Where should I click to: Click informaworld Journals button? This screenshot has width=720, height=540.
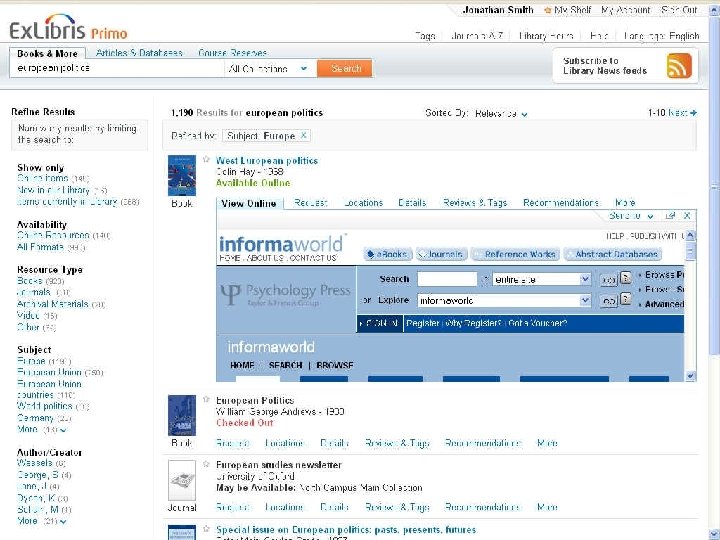click(442, 254)
